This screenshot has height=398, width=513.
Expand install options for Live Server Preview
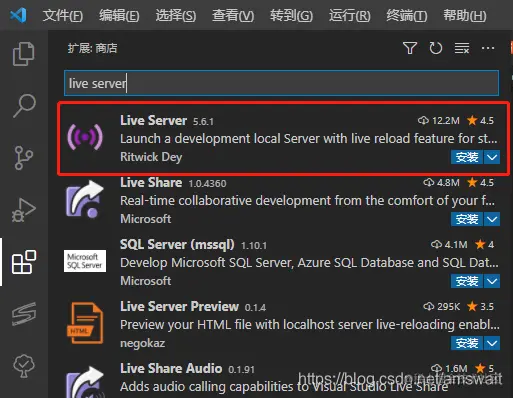(x=492, y=343)
